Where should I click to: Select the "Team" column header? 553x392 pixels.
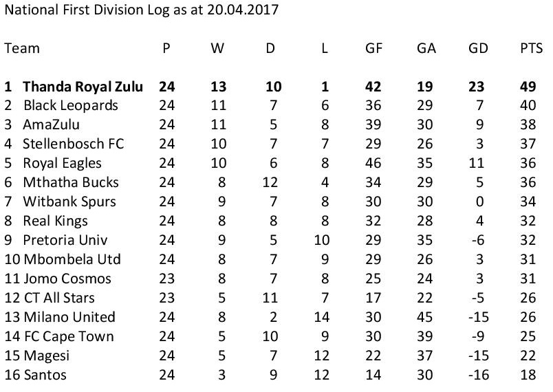coord(22,48)
